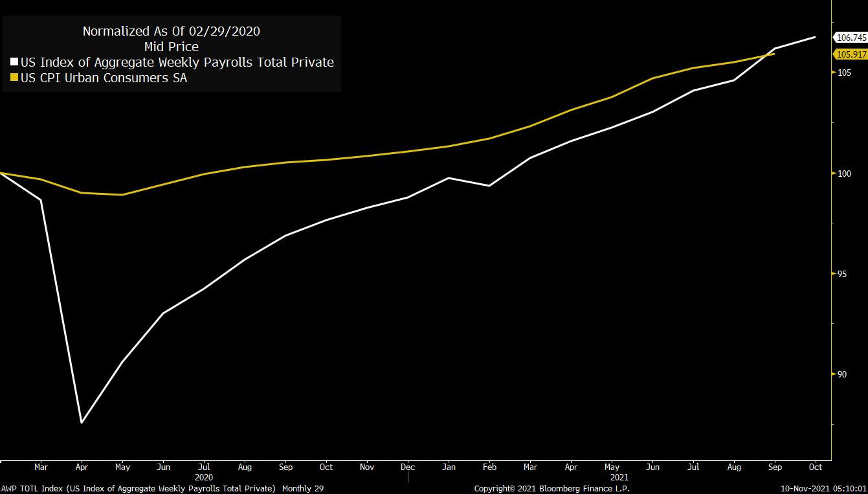Select the US CPI Urban Consumers SA legend label
868x494 pixels.
(x=104, y=78)
